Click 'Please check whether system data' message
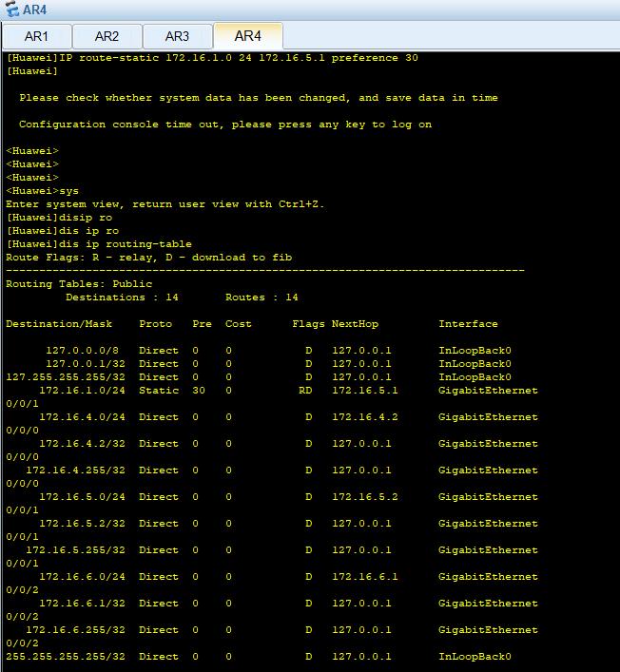Screen dimensions: 620x672 click(259, 98)
